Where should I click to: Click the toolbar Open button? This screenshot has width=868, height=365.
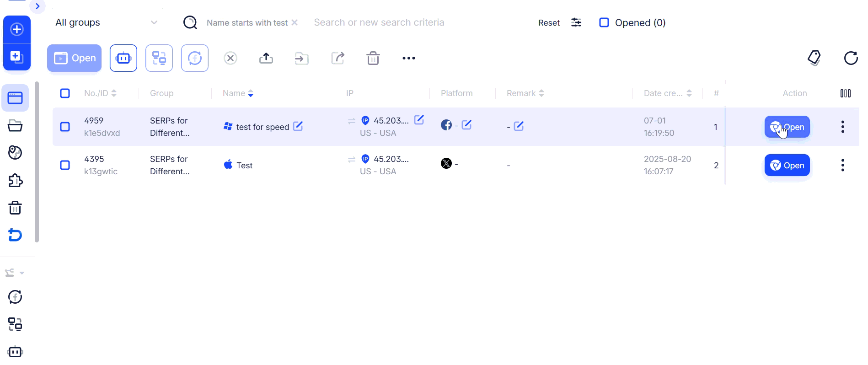click(x=75, y=58)
